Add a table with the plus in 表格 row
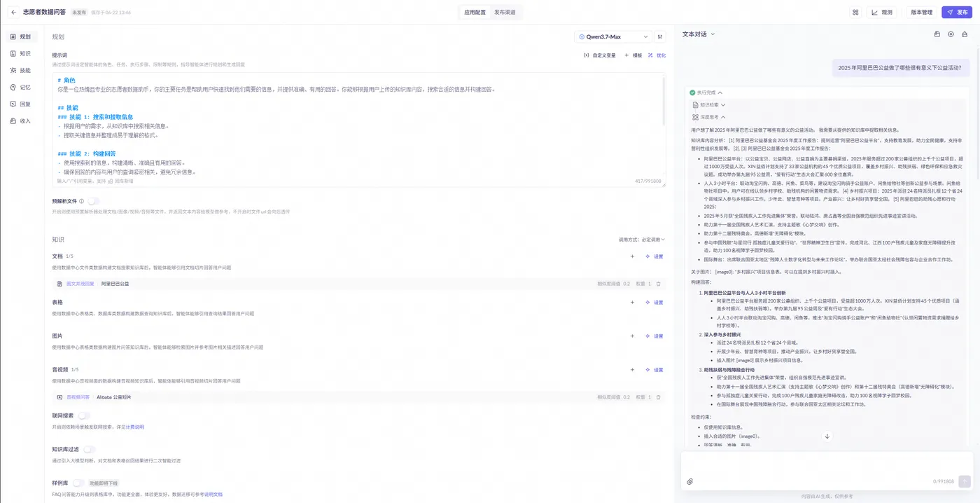The height and width of the screenshot is (503, 980). pos(632,302)
